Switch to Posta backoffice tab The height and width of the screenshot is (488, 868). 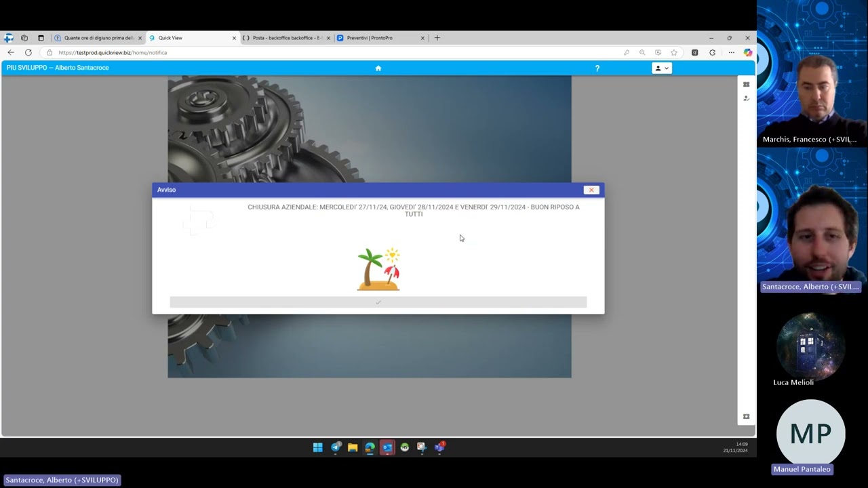click(x=286, y=38)
